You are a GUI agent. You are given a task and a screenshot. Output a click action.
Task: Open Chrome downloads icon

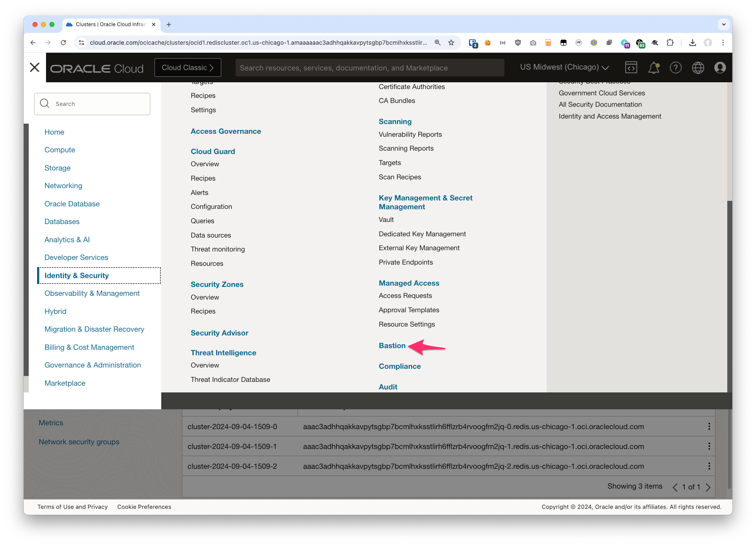(692, 43)
